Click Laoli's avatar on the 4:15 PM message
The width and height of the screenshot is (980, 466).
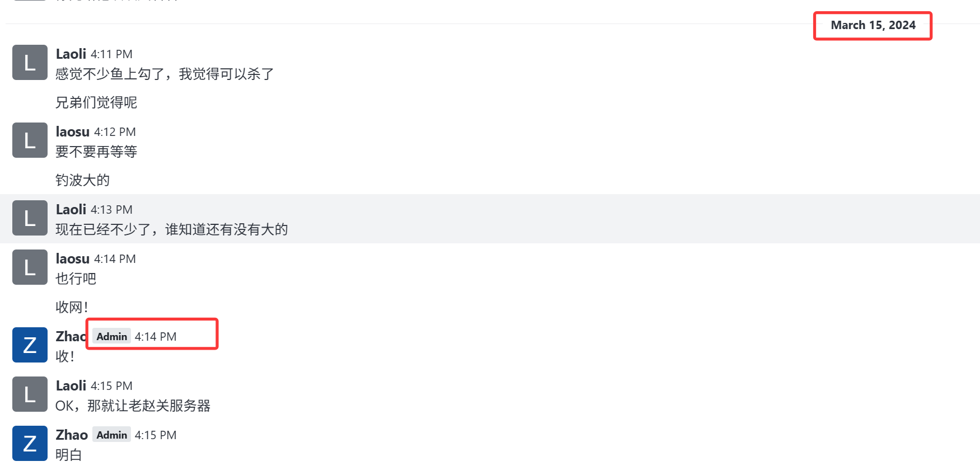pyautogui.click(x=30, y=394)
